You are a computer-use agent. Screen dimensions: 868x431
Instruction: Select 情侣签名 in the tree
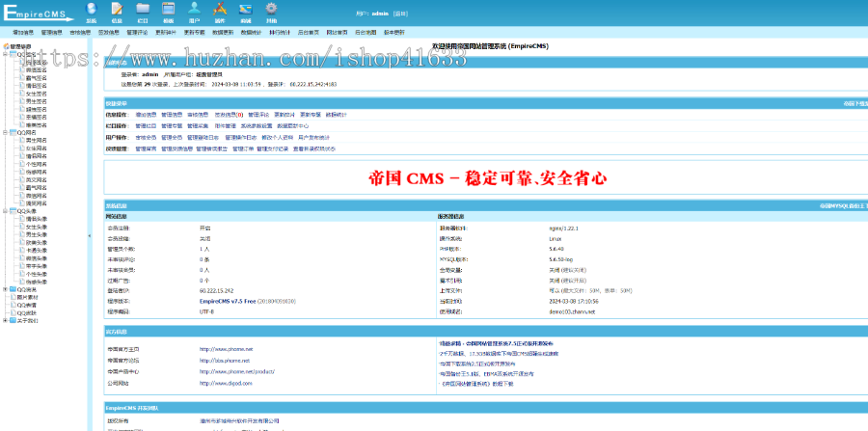pos(37,86)
